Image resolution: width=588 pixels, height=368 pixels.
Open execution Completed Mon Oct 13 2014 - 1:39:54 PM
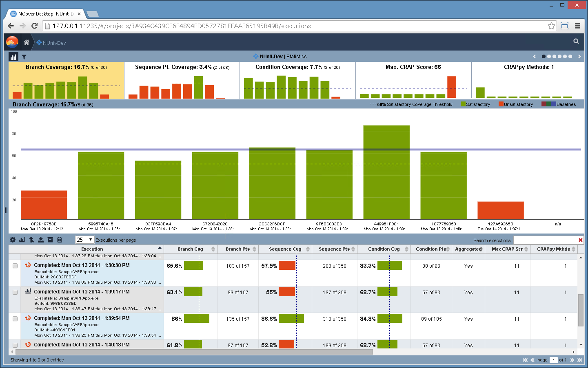(82, 318)
